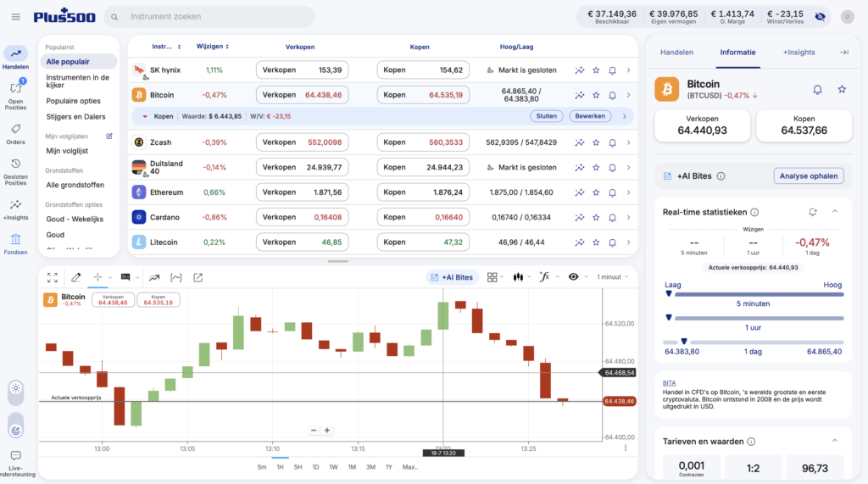Screen dimensions: 868x484
Task: Toggle Bitcoin favorite star in info panel
Action: [842, 89]
